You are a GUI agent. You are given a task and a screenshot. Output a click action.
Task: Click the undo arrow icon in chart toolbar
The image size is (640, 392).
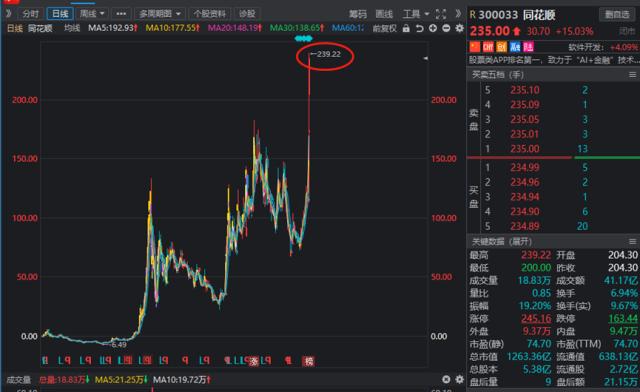[x=420, y=28]
